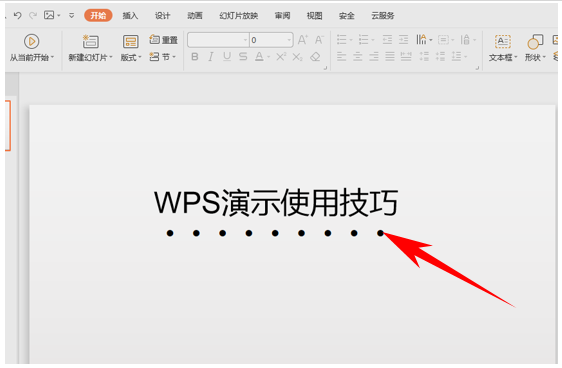Click the Undo arrow icon
562x368 pixels.
pos(18,15)
